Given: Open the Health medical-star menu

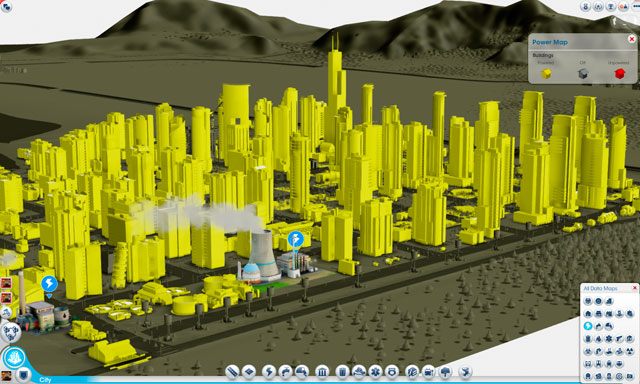Looking at the screenshot, I should coord(375,372).
